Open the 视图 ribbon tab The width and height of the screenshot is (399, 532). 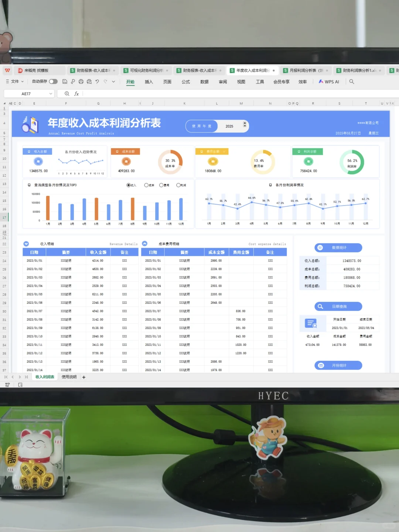[241, 82]
